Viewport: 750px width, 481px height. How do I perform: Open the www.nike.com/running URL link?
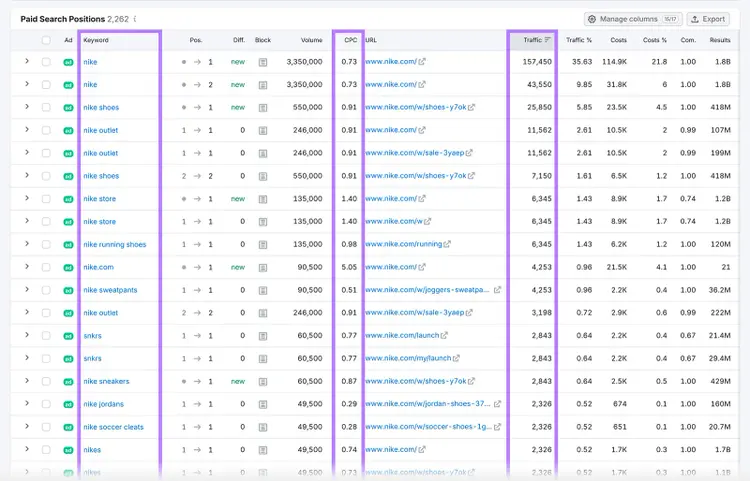point(403,244)
